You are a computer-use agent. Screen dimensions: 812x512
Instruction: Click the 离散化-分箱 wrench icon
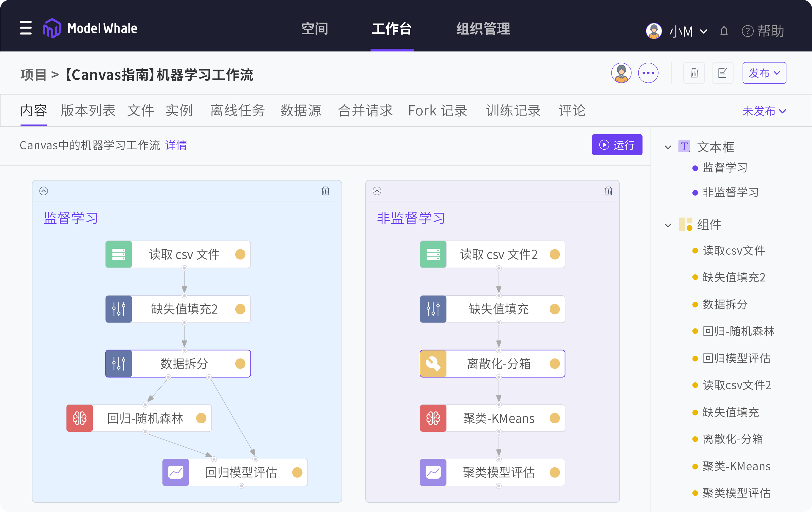pos(433,364)
